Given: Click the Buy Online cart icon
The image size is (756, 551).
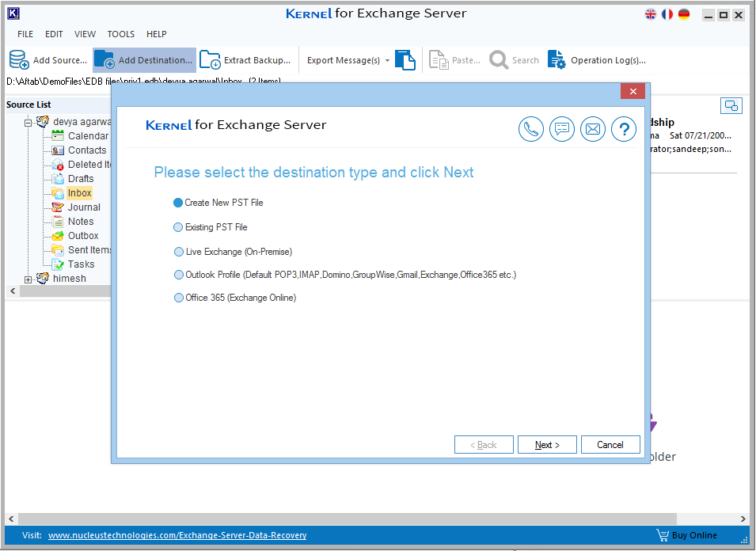Looking at the screenshot, I should tap(662, 535).
